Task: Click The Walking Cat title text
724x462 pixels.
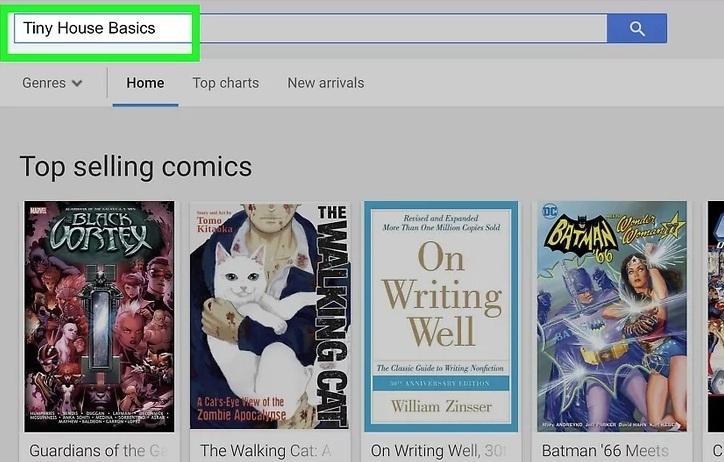Action: click(x=266, y=451)
